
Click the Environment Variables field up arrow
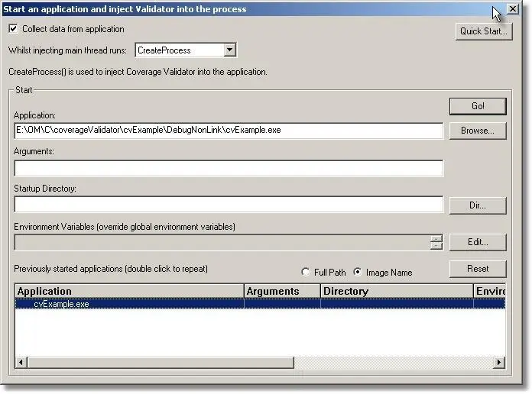tap(436, 238)
